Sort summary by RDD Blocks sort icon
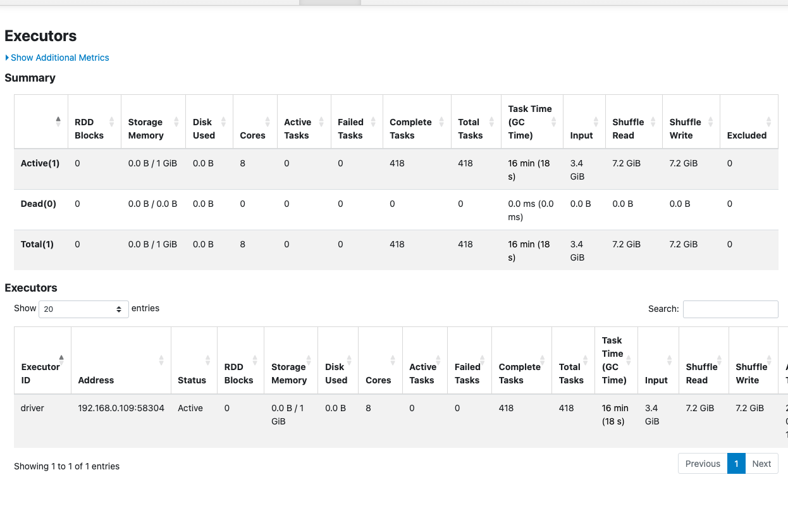 pos(112,122)
